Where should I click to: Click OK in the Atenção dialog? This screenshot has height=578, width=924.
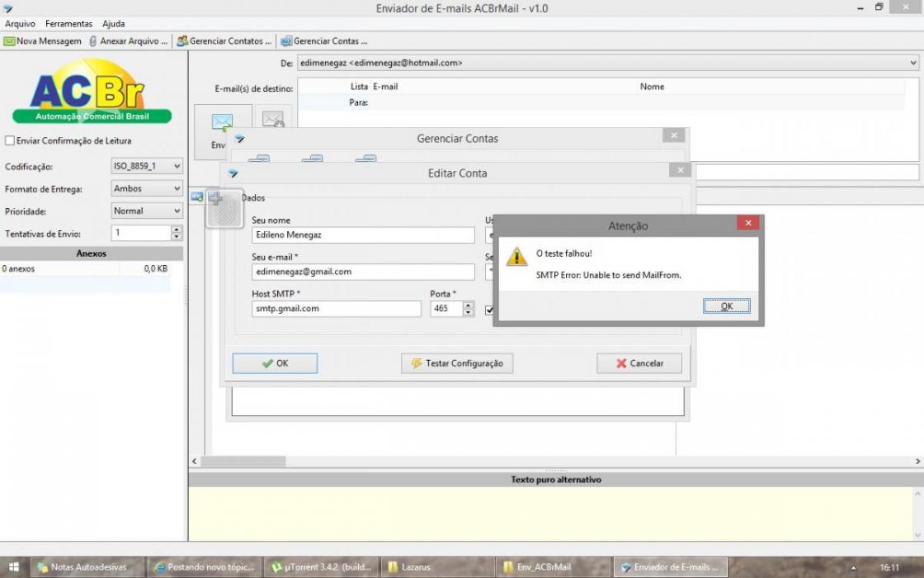click(x=727, y=306)
